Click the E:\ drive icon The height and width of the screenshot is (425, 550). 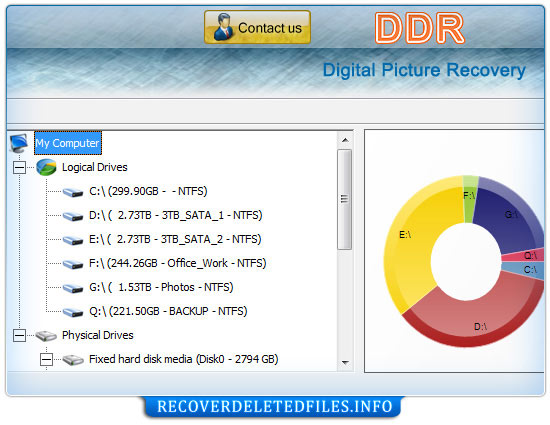pyautogui.click(x=73, y=240)
